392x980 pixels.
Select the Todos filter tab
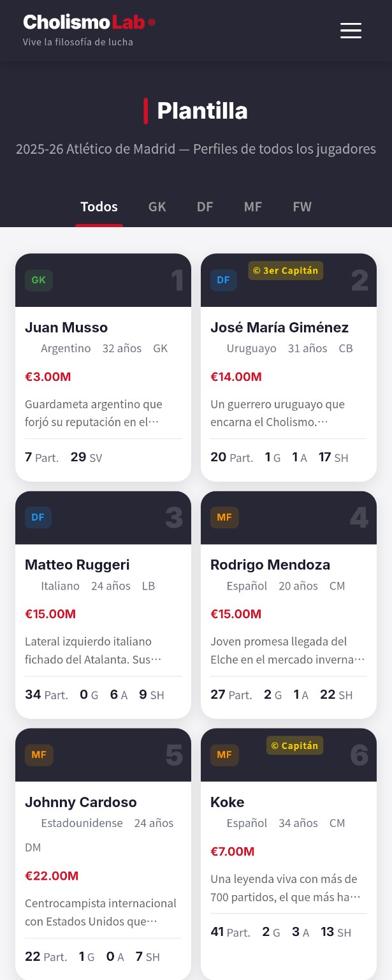click(99, 206)
